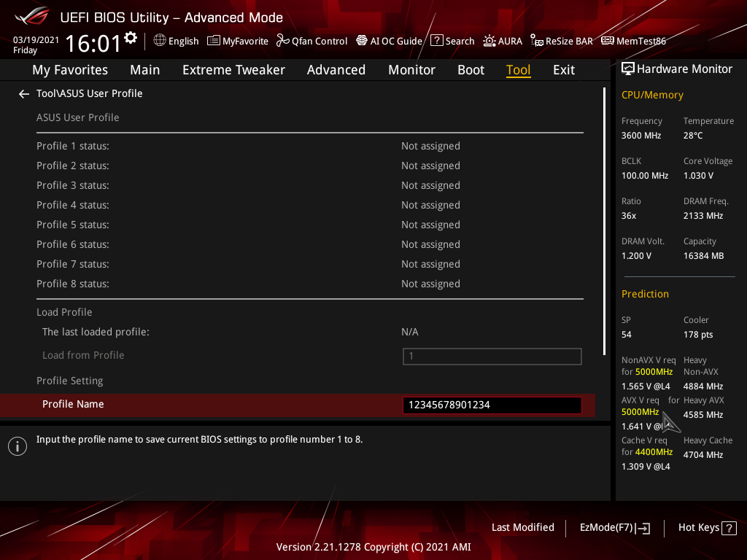Click the info icon in help area
The width and height of the screenshot is (747, 560).
pyautogui.click(x=18, y=446)
